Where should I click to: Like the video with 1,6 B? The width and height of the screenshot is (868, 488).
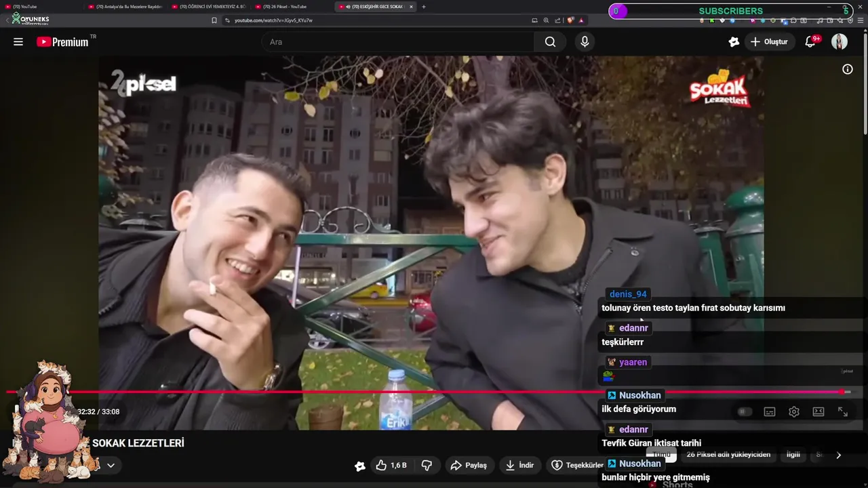(x=391, y=465)
